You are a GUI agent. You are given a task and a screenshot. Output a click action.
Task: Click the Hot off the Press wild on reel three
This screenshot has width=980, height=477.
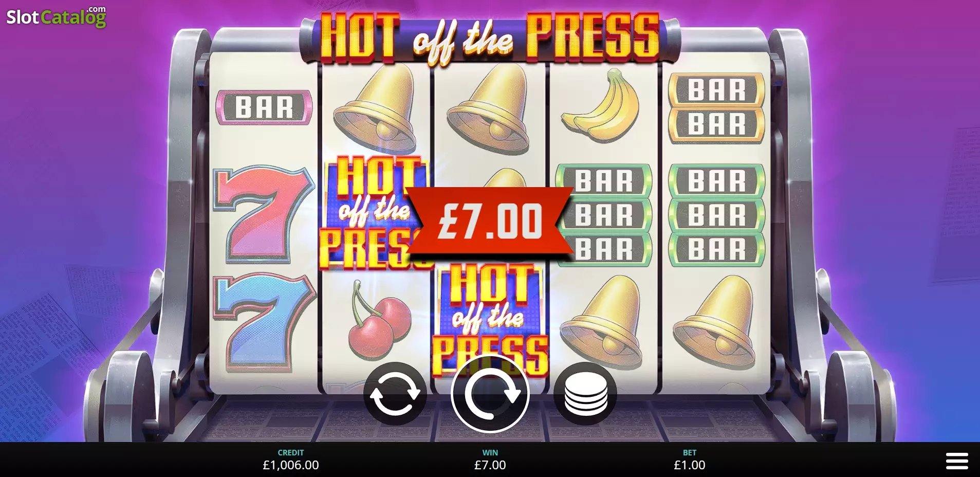490,319
